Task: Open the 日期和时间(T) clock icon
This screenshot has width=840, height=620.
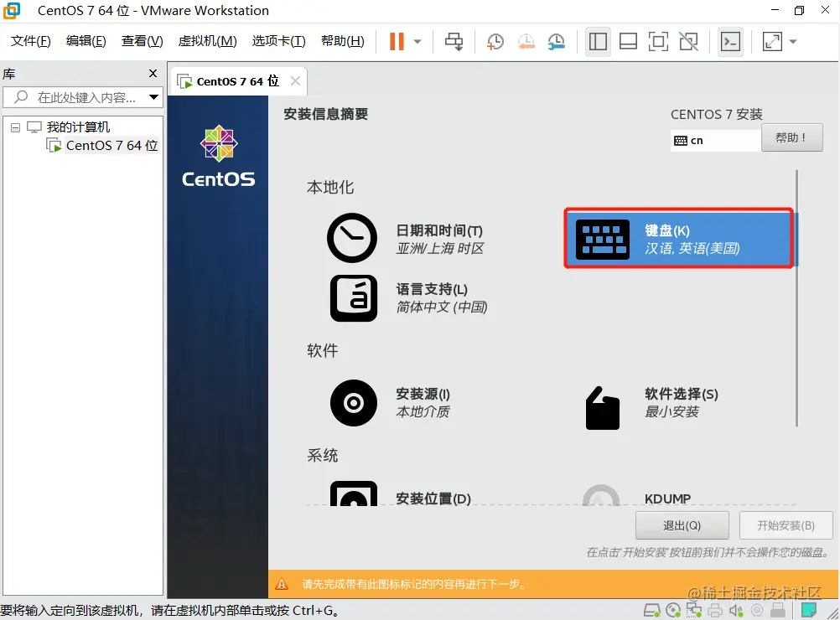Action: (x=352, y=238)
